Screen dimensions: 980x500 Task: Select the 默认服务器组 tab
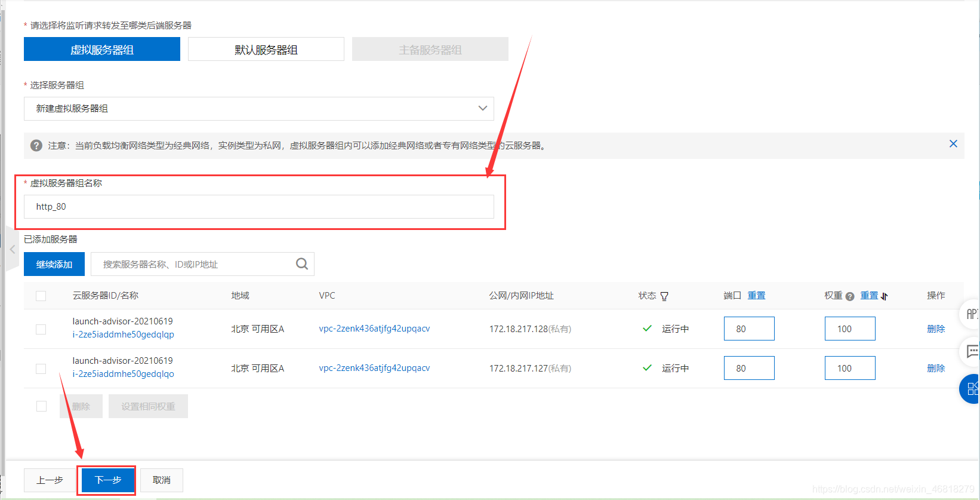[x=266, y=49]
